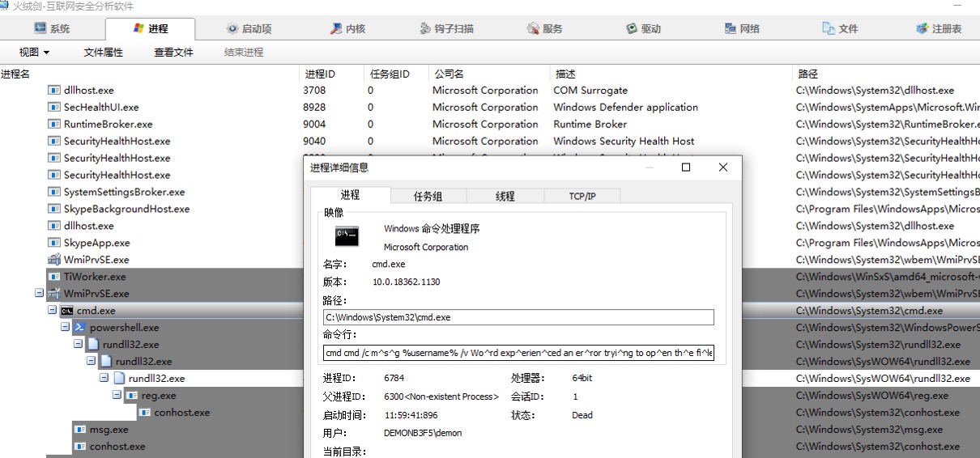The width and height of the screenshot is (980, 458).
Task: Click the conhost.exe icon below msg.exe
Action: point(80,447)
